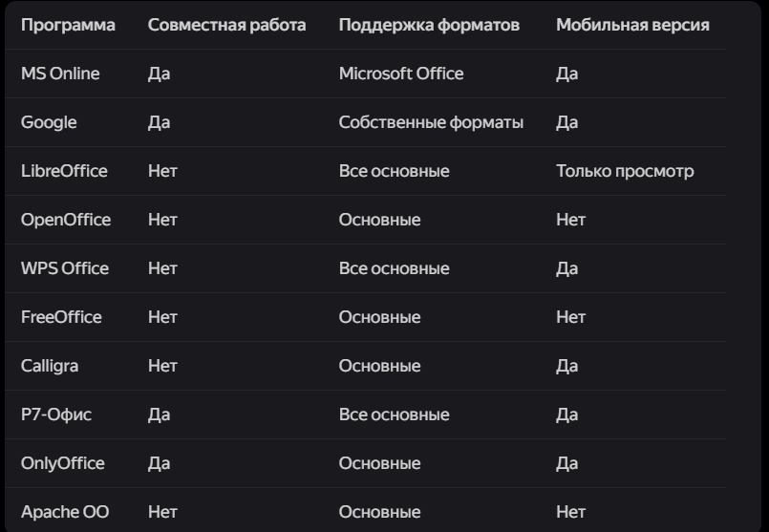Image resolution: width=769 pixels, height=532 pixels.
Task: Click the OpenOffice row name
Action: point(66,220)
